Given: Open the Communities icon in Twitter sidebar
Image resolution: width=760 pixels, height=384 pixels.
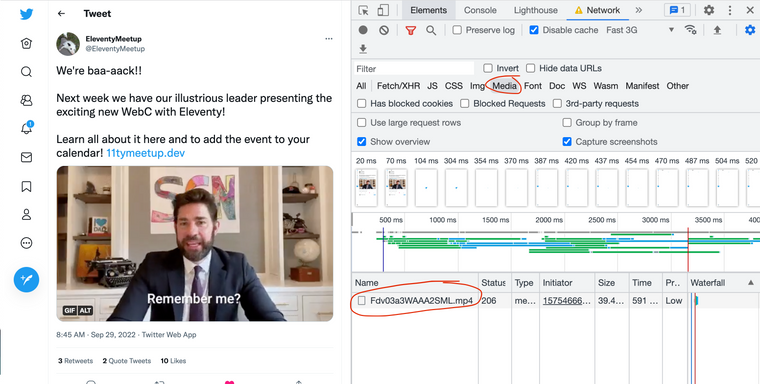Looking at the screenshot, I should (26, 100).
